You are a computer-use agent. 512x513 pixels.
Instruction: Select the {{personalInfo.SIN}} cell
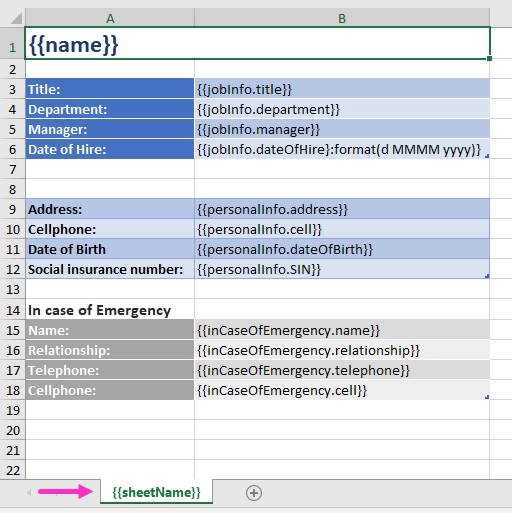coord(342,269)
